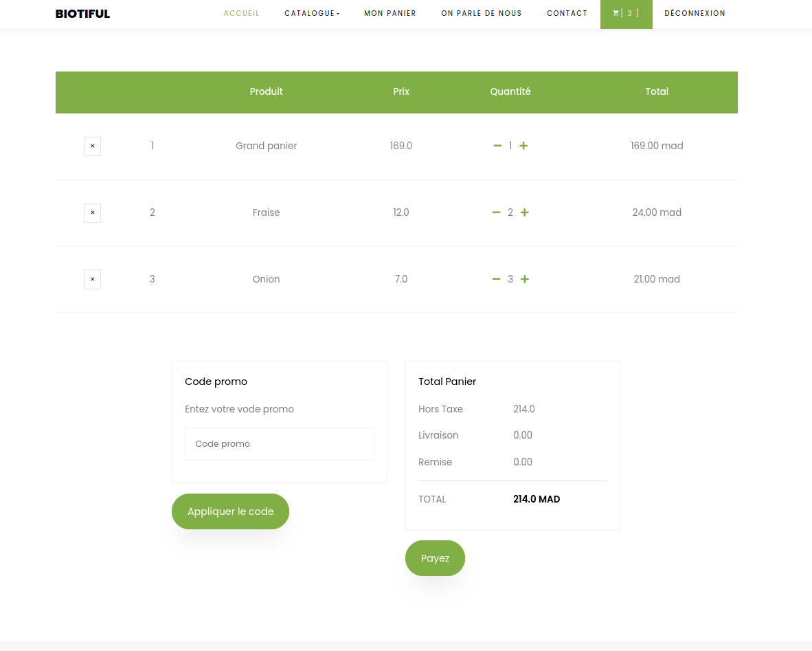
Task: Click the row total 24.00 mad
Action: pyautogui.click(x=657, y=212)
